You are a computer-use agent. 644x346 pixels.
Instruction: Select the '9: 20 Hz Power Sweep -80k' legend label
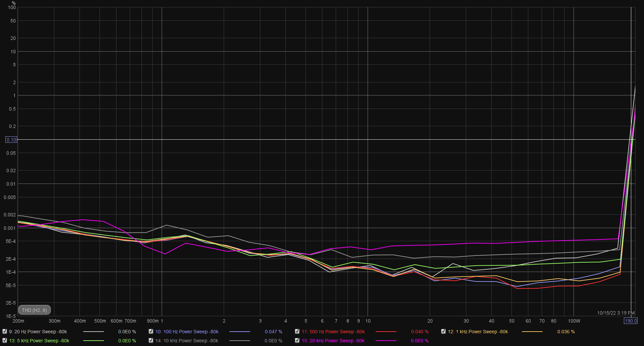(x=38, y=332)
